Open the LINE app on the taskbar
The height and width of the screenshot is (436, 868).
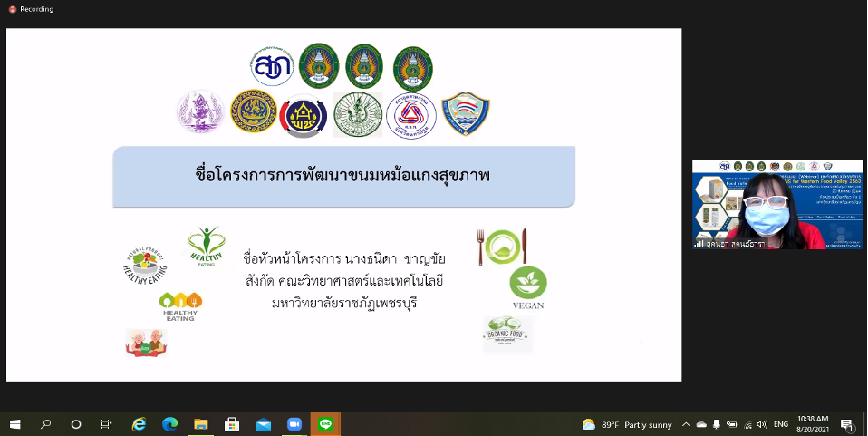pos(325,424)
